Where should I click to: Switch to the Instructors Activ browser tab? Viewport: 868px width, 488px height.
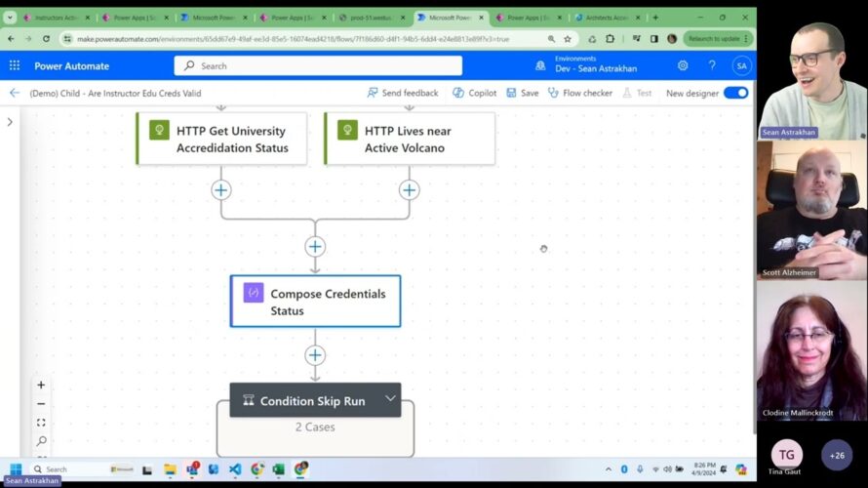click(57, 18)
